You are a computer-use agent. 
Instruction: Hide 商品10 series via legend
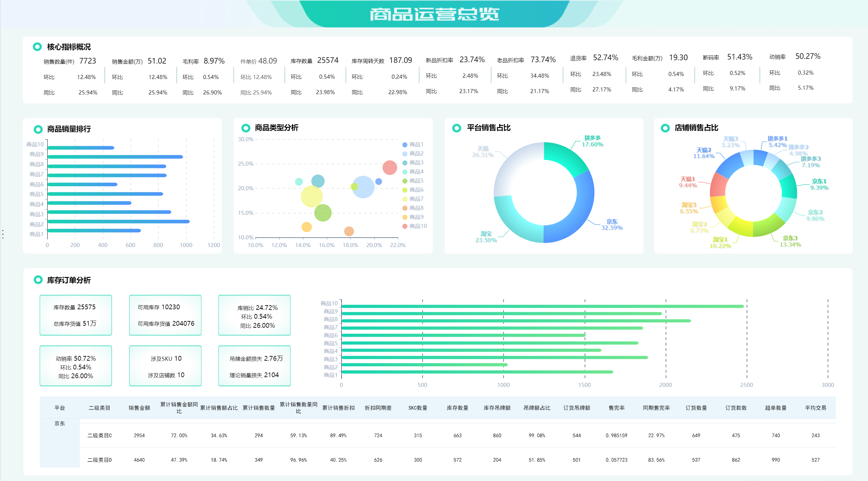pyautogui.click(x=414, y=226)
